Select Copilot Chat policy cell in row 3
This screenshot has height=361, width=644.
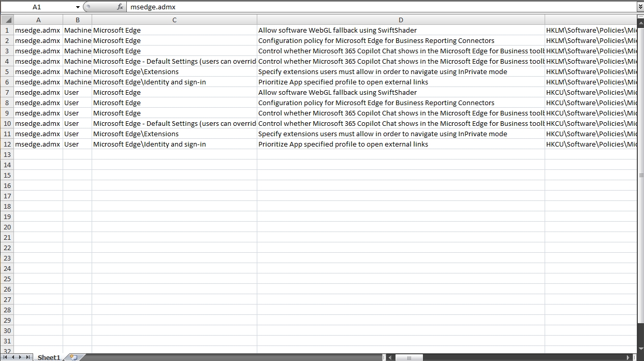[401, 51]
